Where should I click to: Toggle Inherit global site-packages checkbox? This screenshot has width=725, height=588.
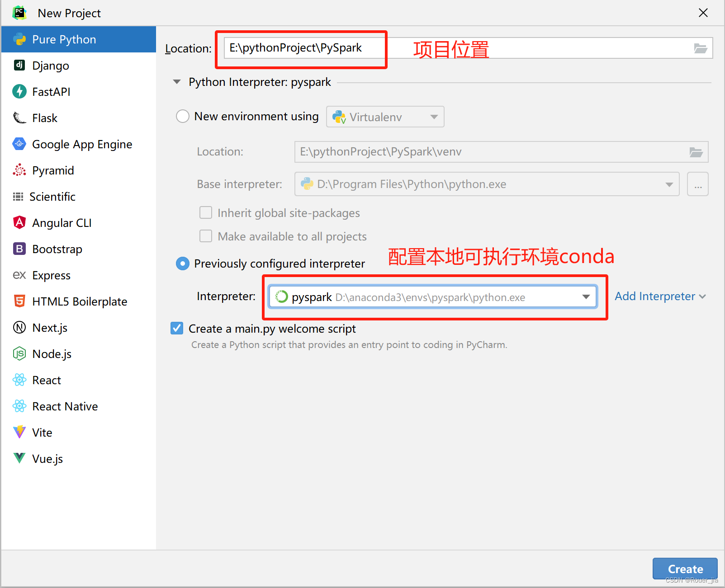point(206,212)
